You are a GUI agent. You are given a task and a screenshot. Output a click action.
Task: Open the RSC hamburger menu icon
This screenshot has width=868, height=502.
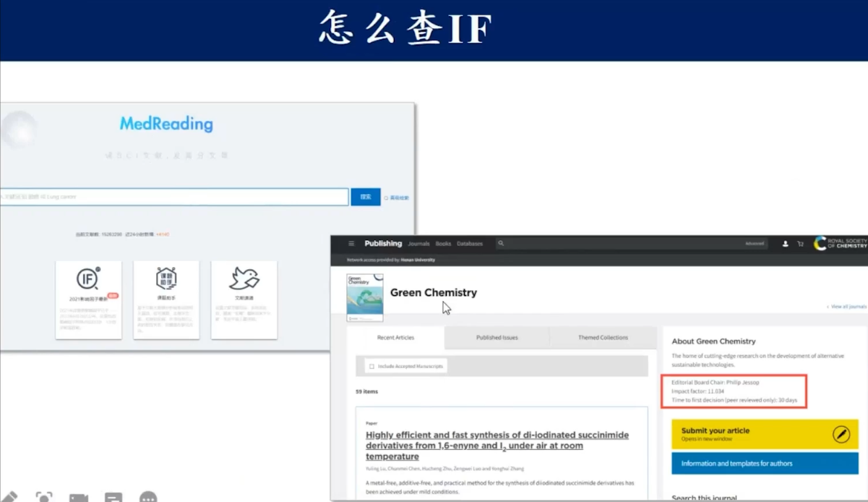pyautogui.click(x=351, y=244)
